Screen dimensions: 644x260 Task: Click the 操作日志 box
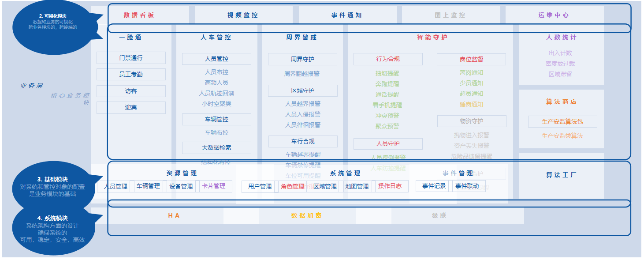[390, 186]
